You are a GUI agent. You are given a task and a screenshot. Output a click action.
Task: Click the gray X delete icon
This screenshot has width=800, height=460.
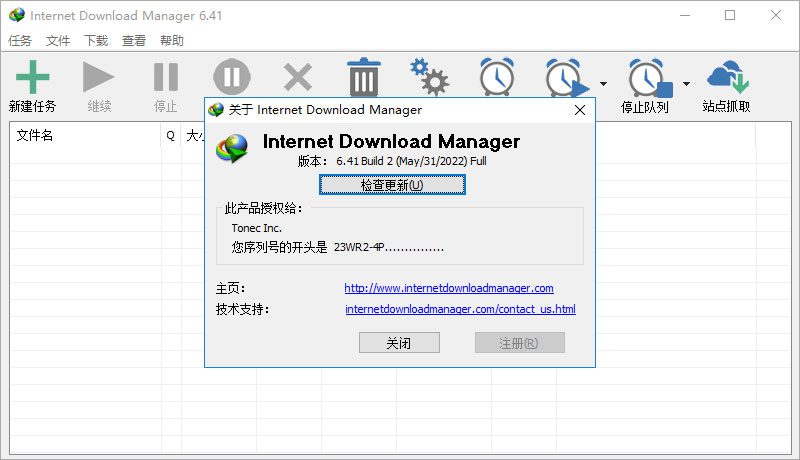tap(297, 77)
